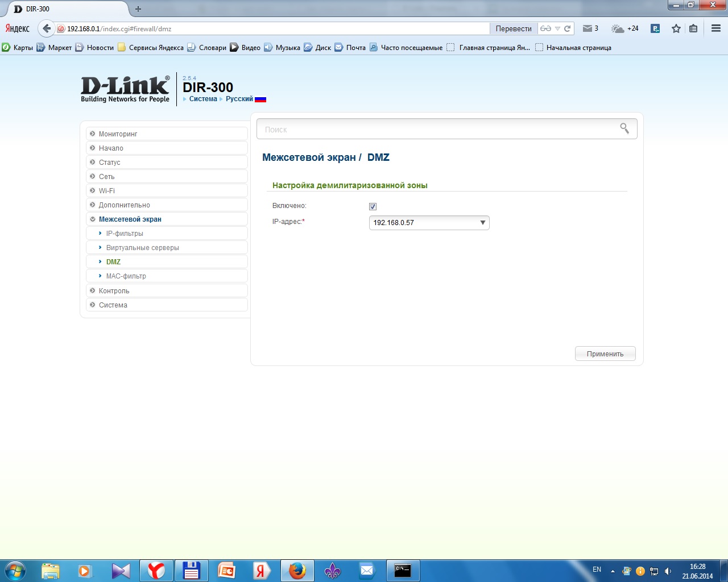Click the D-Link logo
This screenshot has width=728, height=582.
(125, 89)
